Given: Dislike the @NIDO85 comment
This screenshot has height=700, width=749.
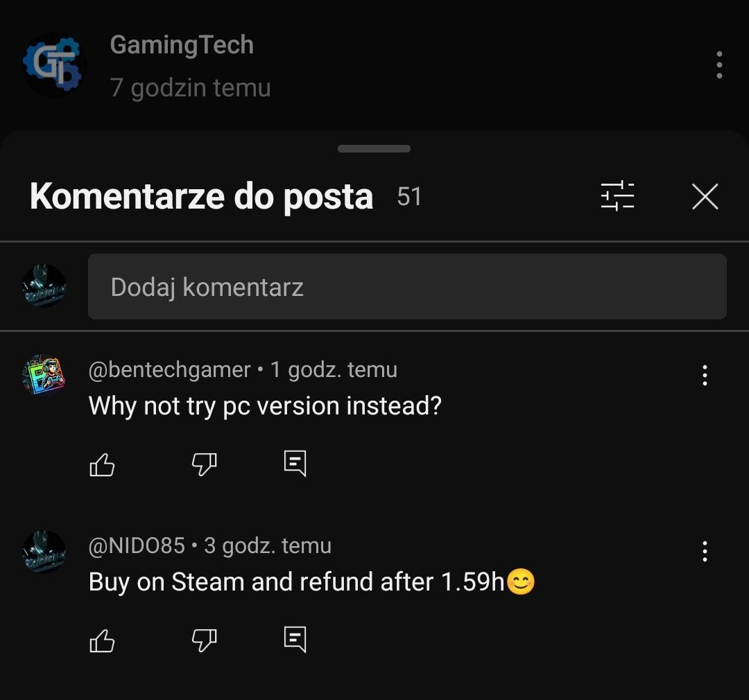Looking at the screenshot, I should click(204, 640).
